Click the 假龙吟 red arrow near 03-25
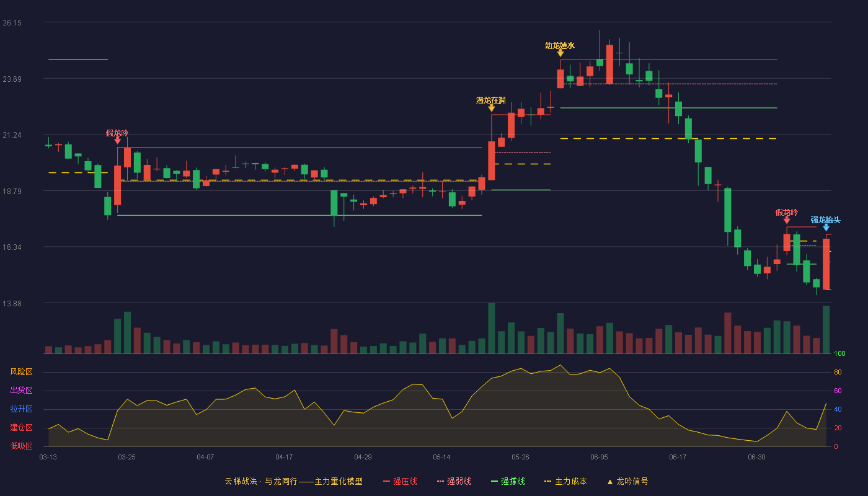This screenshot has width=868, height=496. (118, 141)
